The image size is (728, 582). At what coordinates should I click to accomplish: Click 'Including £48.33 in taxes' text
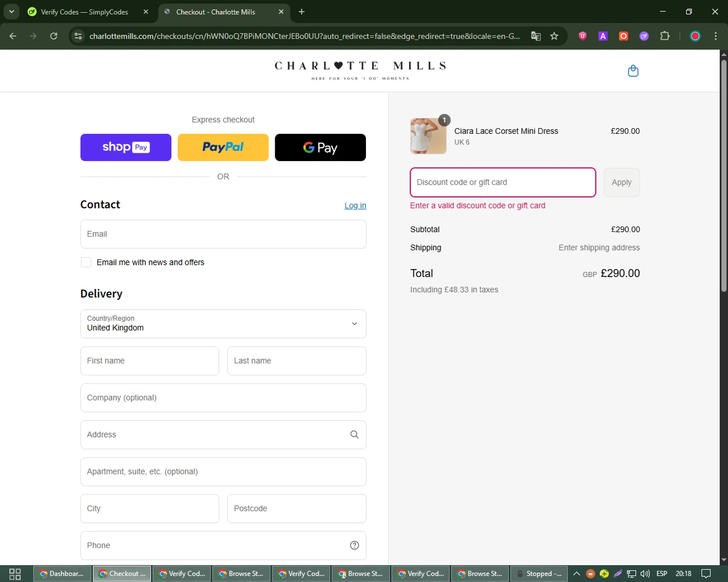point(454,290)
